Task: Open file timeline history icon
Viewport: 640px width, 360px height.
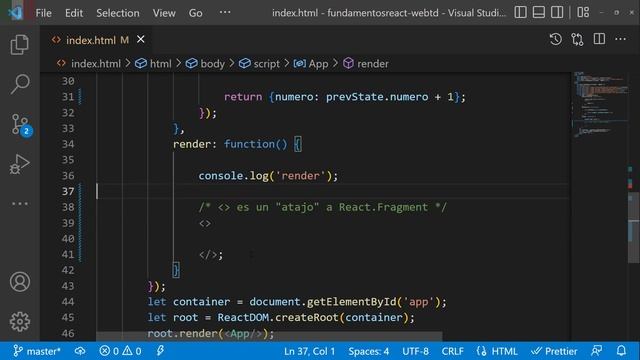Action: click(556, 39)
